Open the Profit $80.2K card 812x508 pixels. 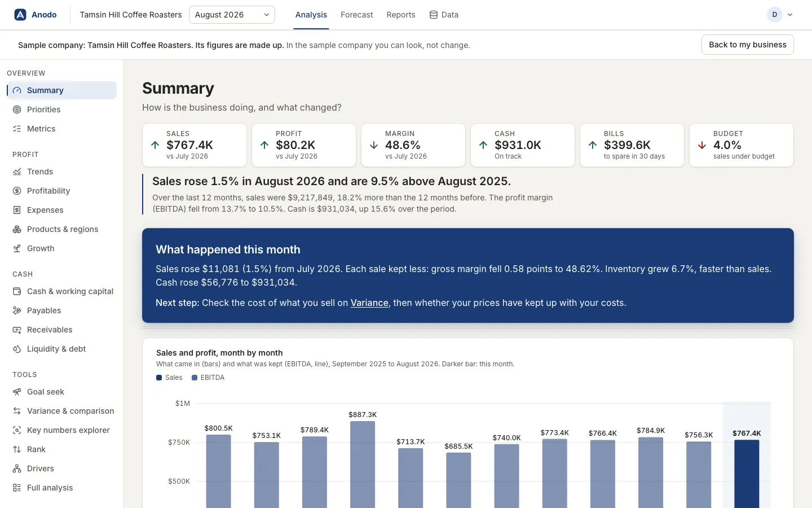[x=304, y=145]
